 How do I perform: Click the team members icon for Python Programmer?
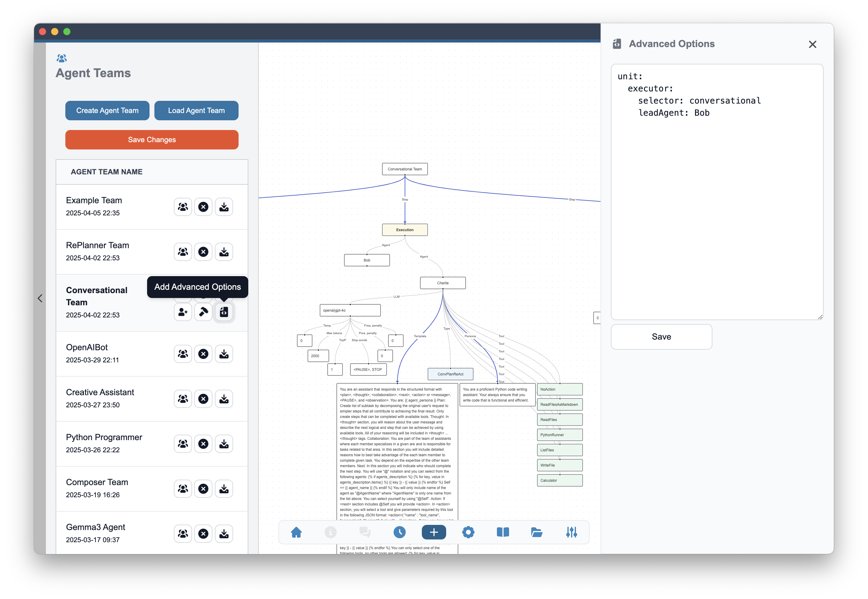(x=183, y=444)
